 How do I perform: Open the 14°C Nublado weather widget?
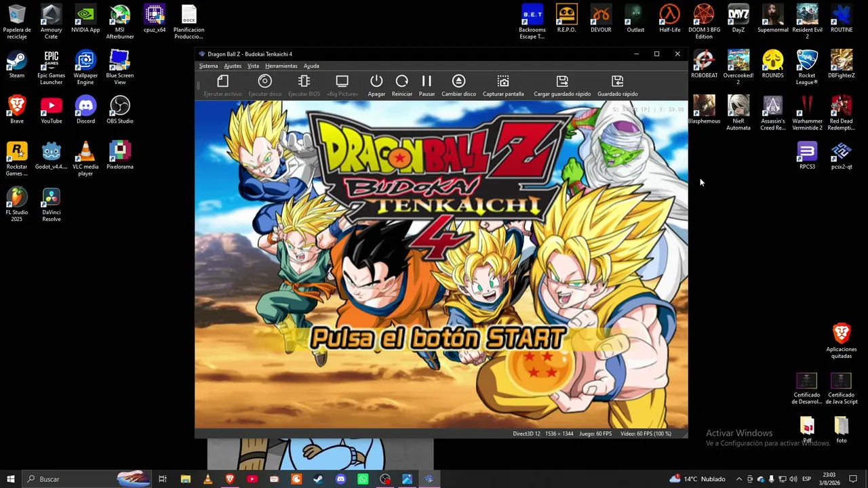click(697, 479)
